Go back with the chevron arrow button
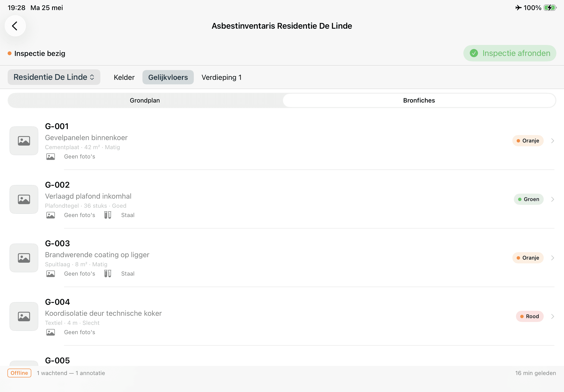 coord(15,26)
